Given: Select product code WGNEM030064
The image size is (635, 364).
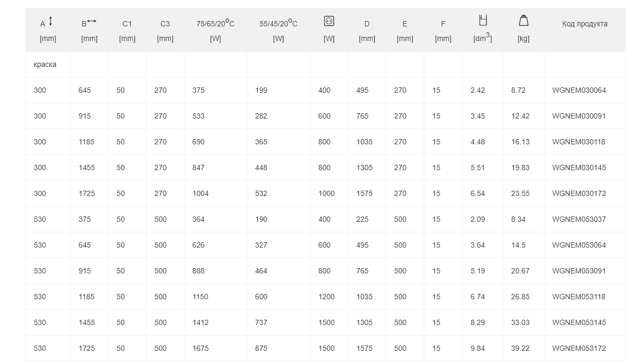Looking at the screenshot, I should point(579,90).
